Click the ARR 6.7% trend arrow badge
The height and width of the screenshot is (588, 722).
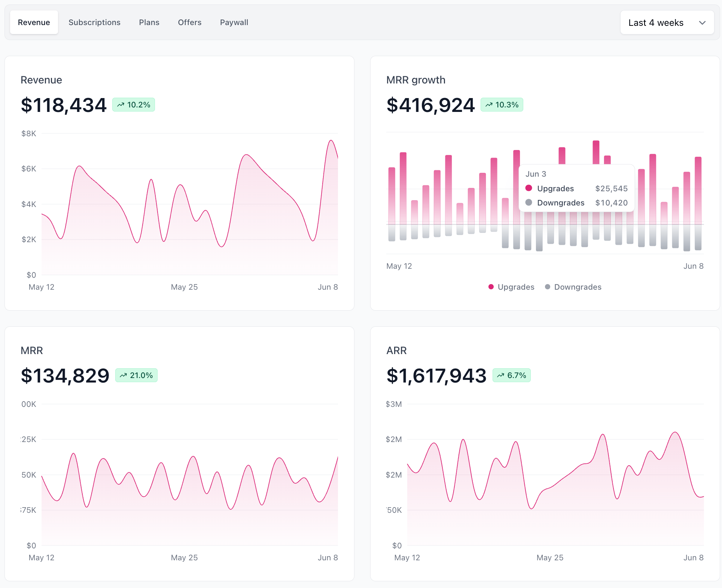tap(512, 375)
